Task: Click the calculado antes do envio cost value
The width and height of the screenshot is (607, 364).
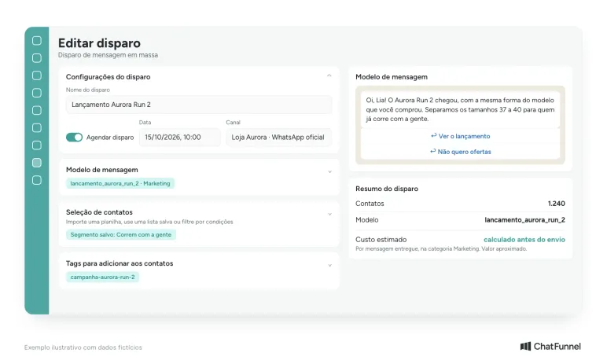Action: tap(524, 239)
